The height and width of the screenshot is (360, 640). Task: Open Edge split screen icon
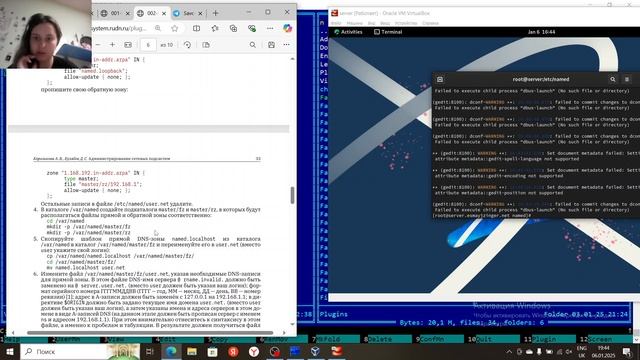[x=196, y=28]
